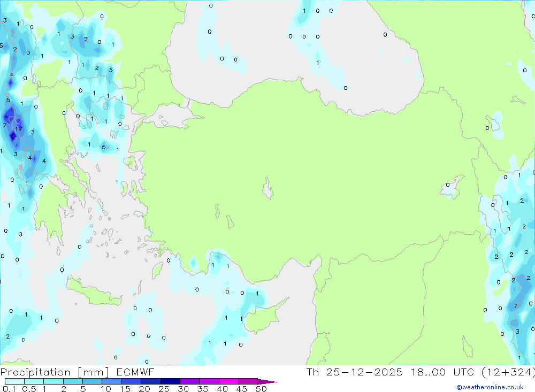Click the weatheronline.co.uk copyright link
This screenshot has height=392, width=535.
pos(490,387)
